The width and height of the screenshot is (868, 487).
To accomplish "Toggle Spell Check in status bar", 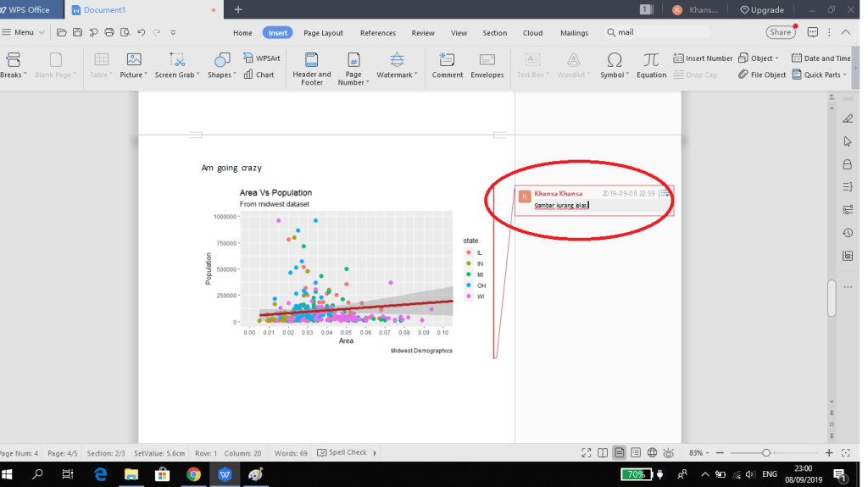I will coord(342,452).
